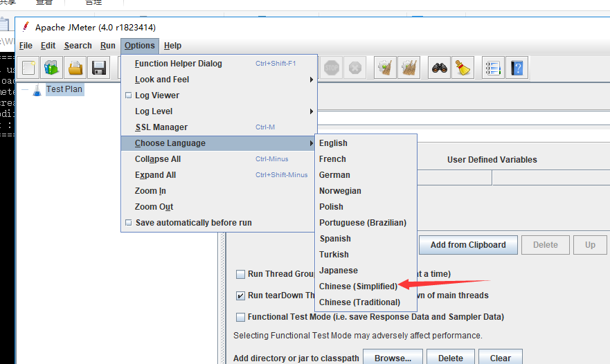
Task: Click the Open file folder icon
Action: (75, 68)
